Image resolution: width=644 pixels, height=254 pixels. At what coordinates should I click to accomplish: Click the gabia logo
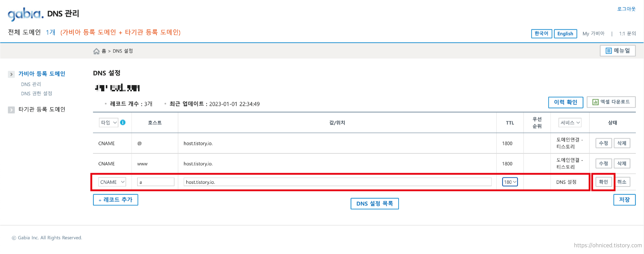click(25, 14)
